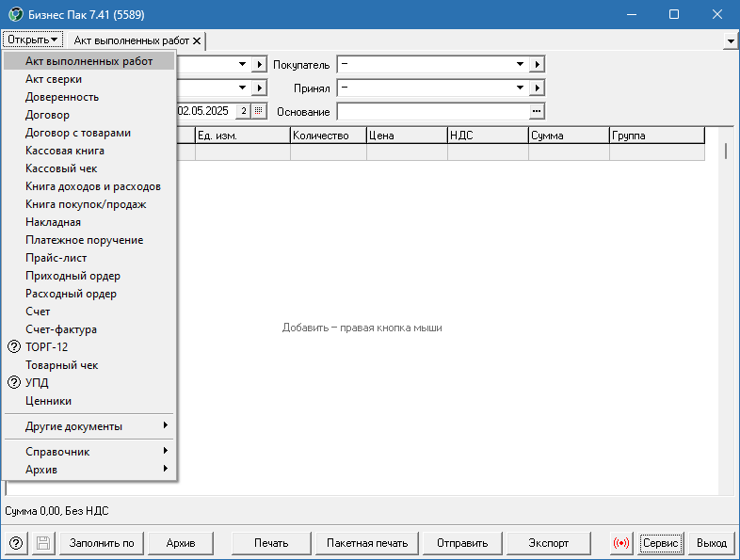
Task: Expand the Другие документы submenu
Action: tap(89, 426)
